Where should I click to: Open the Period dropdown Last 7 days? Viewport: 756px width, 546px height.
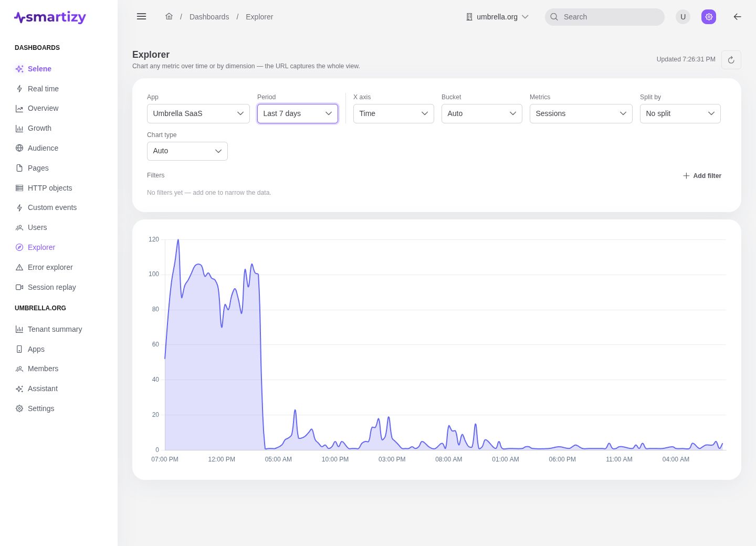click(x=298, y=113)
